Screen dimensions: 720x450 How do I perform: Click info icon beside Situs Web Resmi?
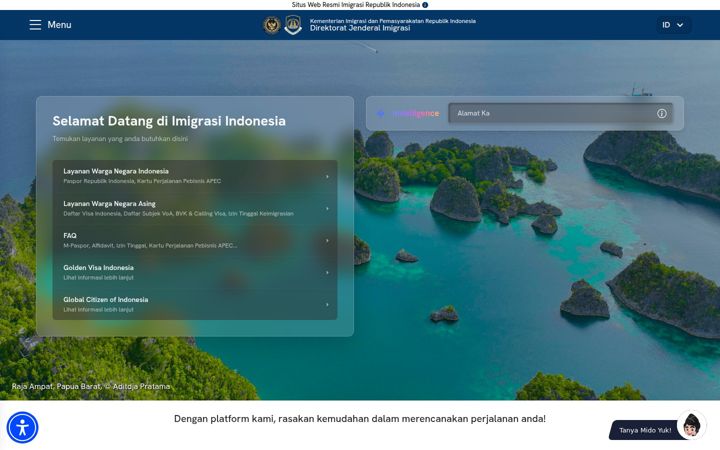click(425, 5)
